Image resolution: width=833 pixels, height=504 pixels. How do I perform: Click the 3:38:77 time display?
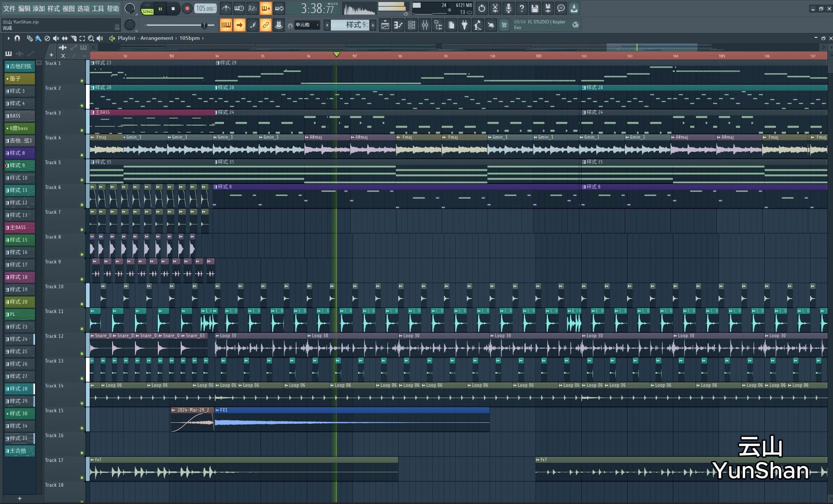click(x=318, y=8)
